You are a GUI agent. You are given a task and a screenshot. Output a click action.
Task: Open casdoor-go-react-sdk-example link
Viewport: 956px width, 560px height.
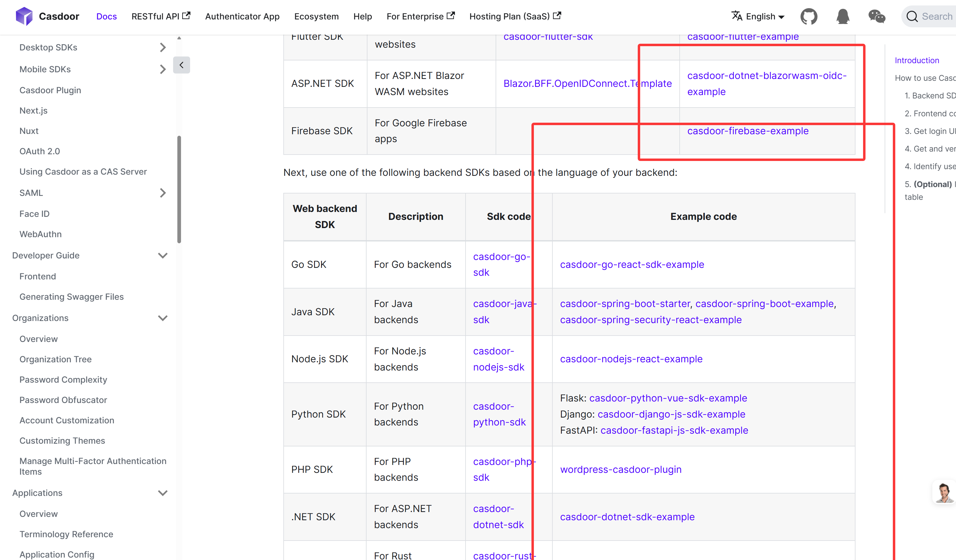632,265
